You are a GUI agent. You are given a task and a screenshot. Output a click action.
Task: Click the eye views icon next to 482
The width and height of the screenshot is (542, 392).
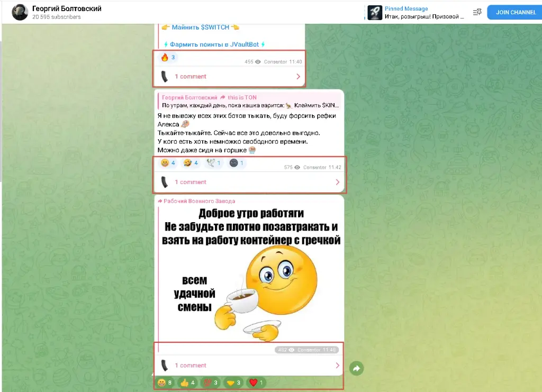(x=292, y=350)
